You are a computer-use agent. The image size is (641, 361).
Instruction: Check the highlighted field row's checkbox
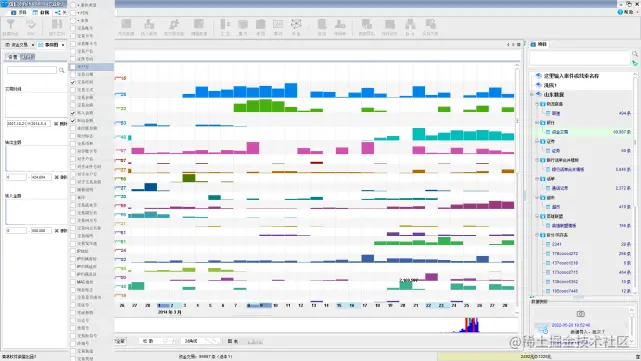73,67
